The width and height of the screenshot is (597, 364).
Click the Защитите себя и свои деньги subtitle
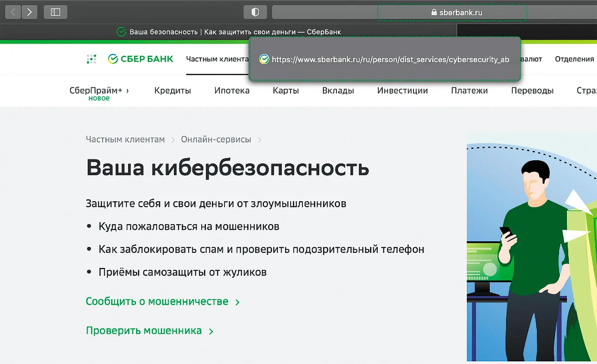coord(216,203)
